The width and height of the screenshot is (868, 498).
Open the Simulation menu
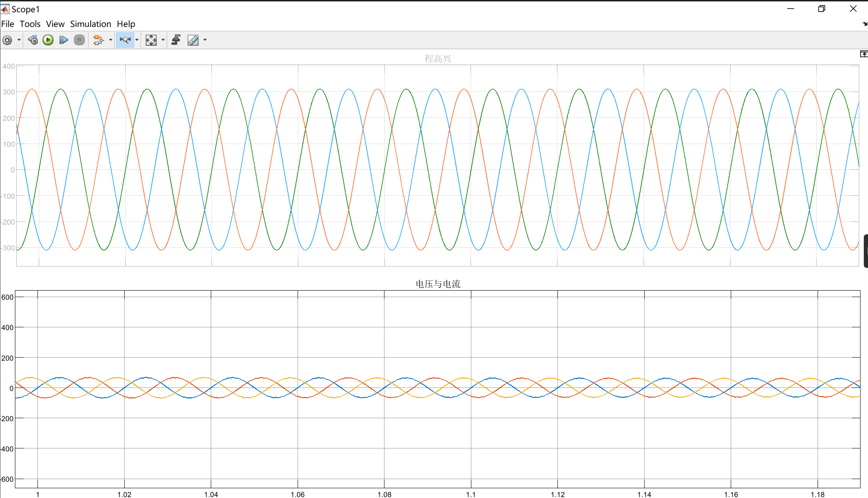pyautogui.click(x=90, y=24)
